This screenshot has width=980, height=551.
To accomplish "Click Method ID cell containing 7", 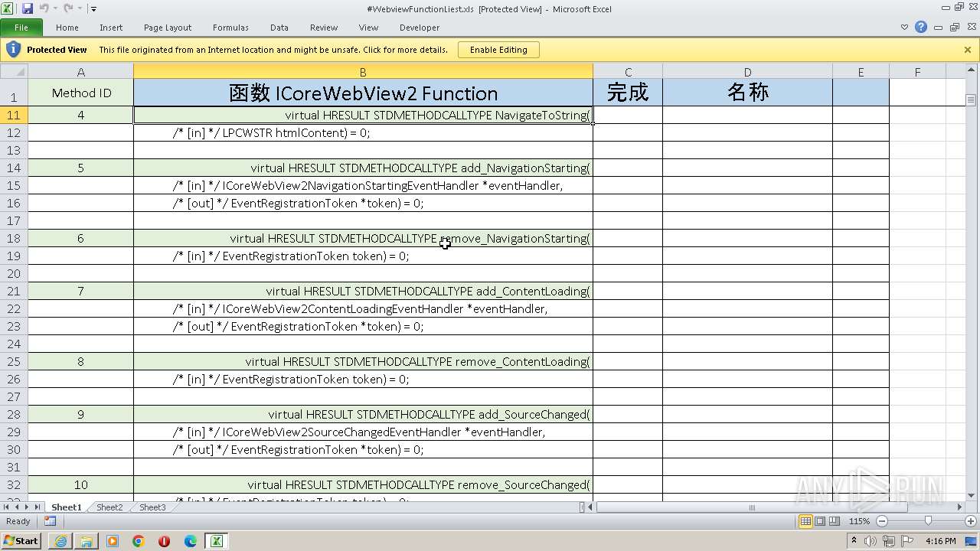I will [x=81, y=292].
